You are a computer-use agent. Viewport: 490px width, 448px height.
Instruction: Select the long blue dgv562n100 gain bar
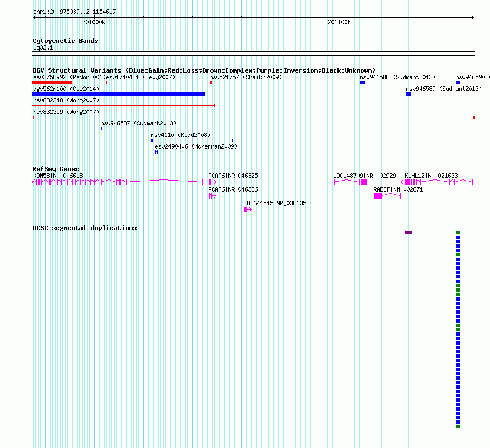pos(119,94)
